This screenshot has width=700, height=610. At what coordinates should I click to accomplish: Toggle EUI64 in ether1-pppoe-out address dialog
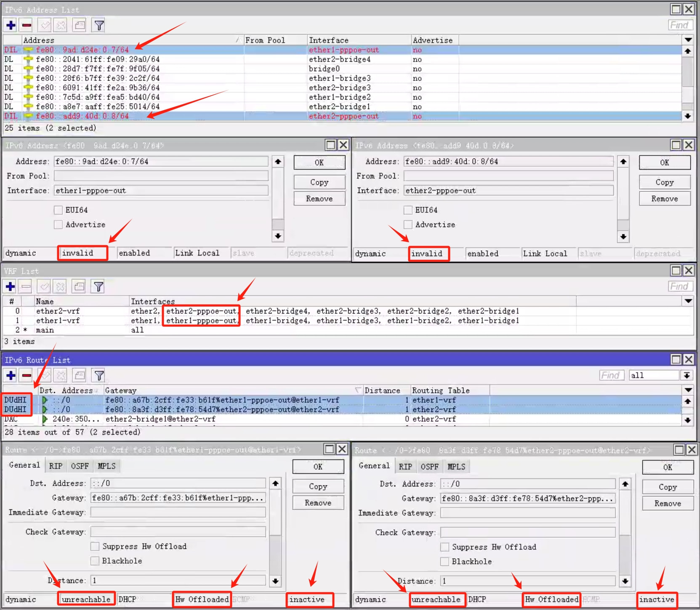coord(59,210)
